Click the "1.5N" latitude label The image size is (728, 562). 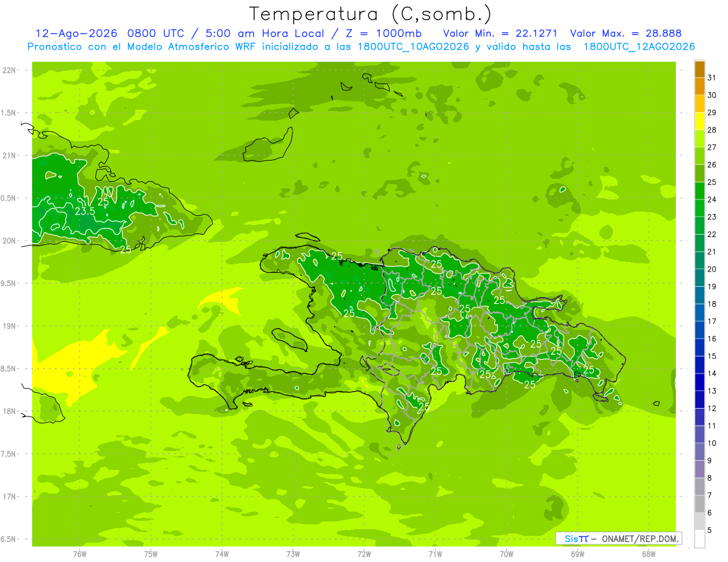coord(8,113)
